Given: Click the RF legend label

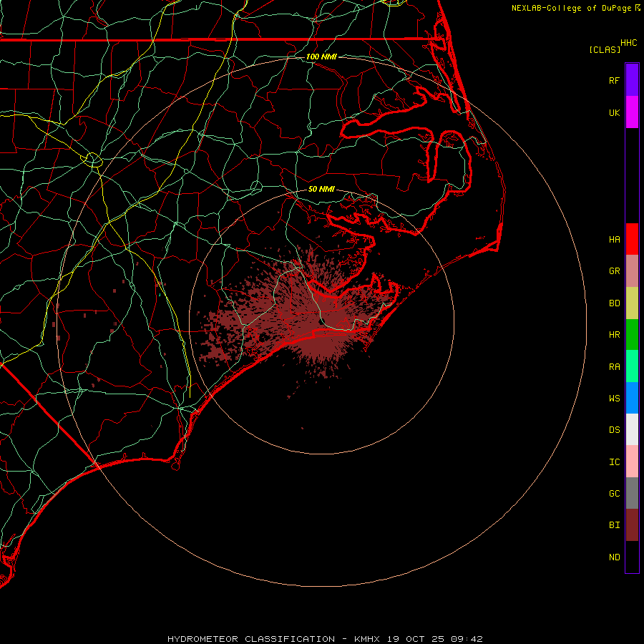Looking at the screenshot, I should coord(615,80).
